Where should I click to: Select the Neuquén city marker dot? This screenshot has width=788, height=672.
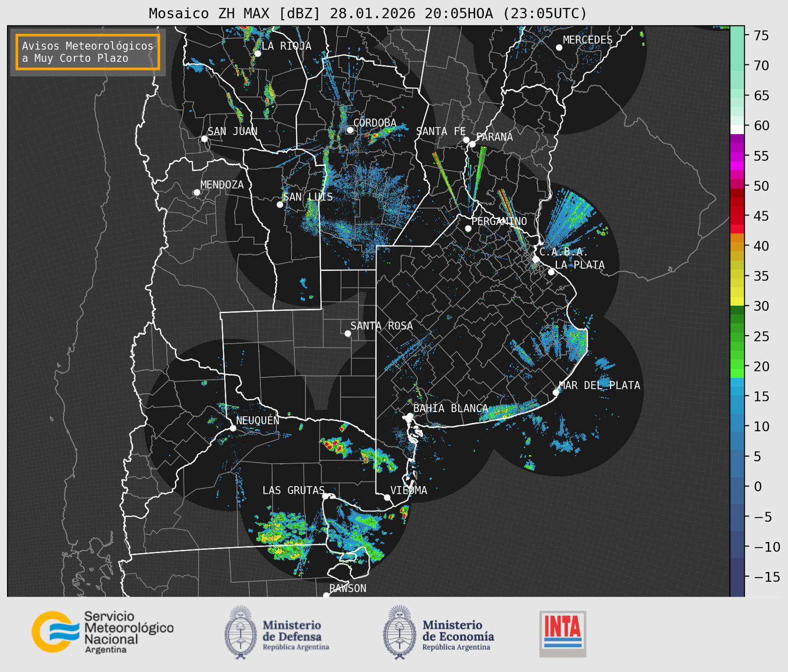tap(233, 428)
